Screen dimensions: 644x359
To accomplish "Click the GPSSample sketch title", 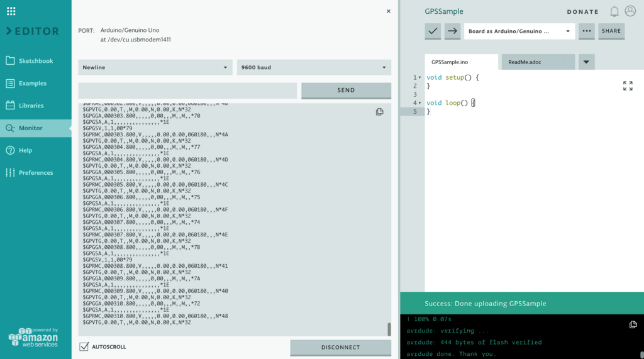I will coord(444,11).
